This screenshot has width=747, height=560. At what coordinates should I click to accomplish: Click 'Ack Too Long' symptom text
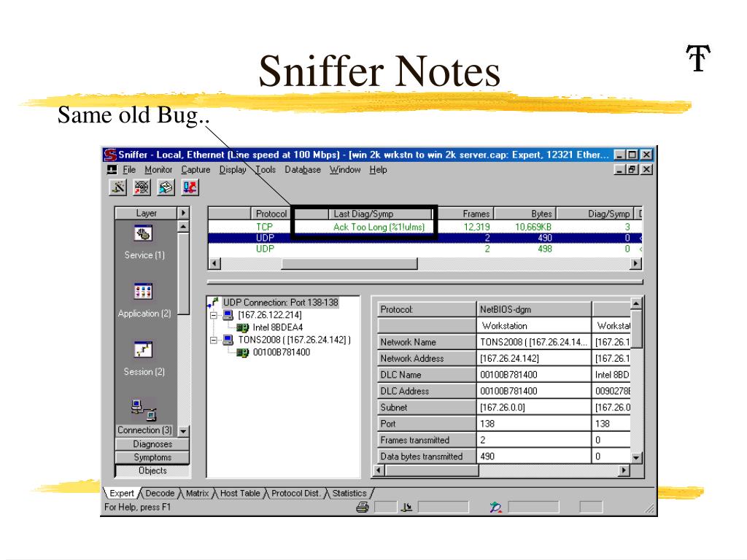[379, 227]
